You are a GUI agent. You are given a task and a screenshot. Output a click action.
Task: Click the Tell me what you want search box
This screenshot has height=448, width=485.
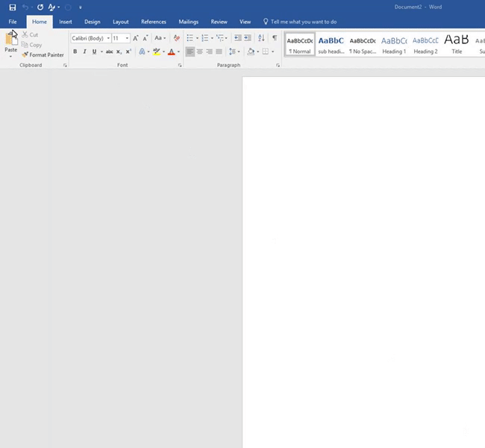(303, 22)
